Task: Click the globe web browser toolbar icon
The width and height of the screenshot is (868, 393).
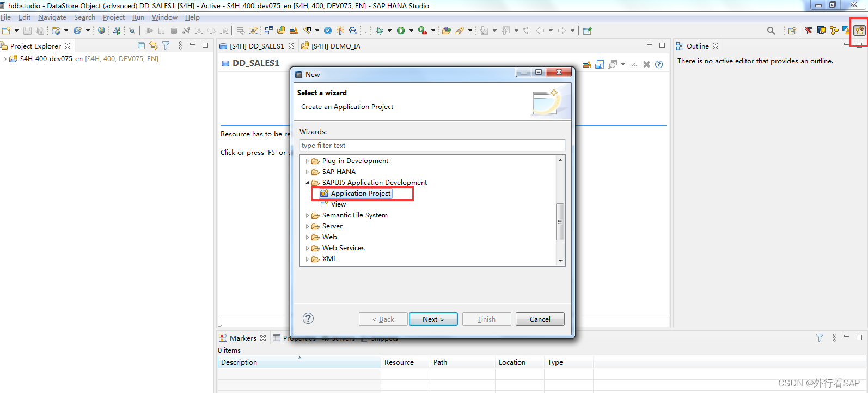Action: pos(101,31)
